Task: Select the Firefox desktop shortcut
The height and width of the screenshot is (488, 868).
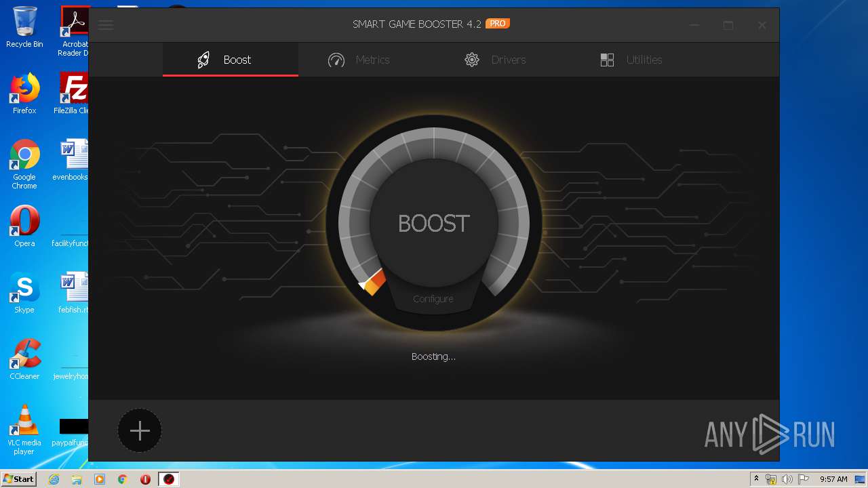Action: [x=24, y=94]
